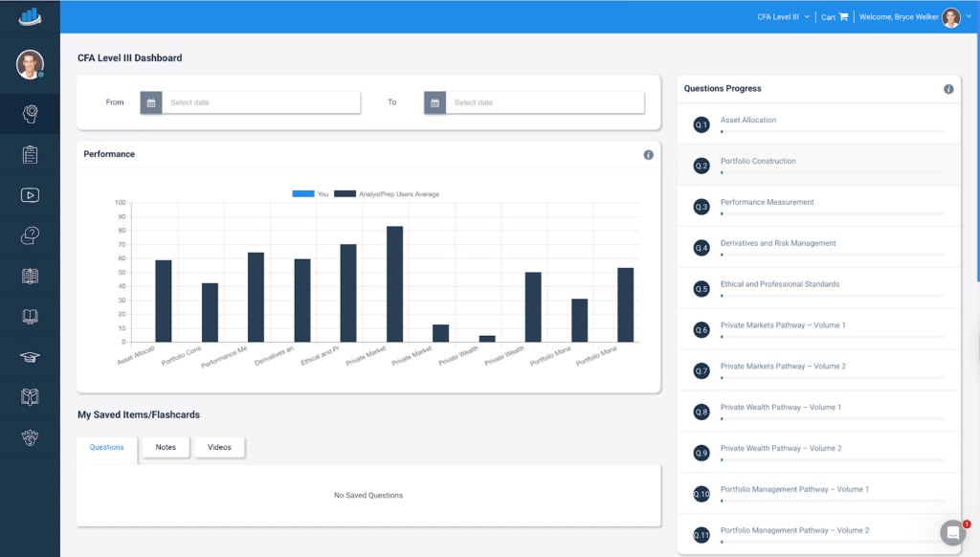The height and width of the screenshot is (557, 980).
Task: Click the shopping cart icon
Action: (x=843, y=17)
